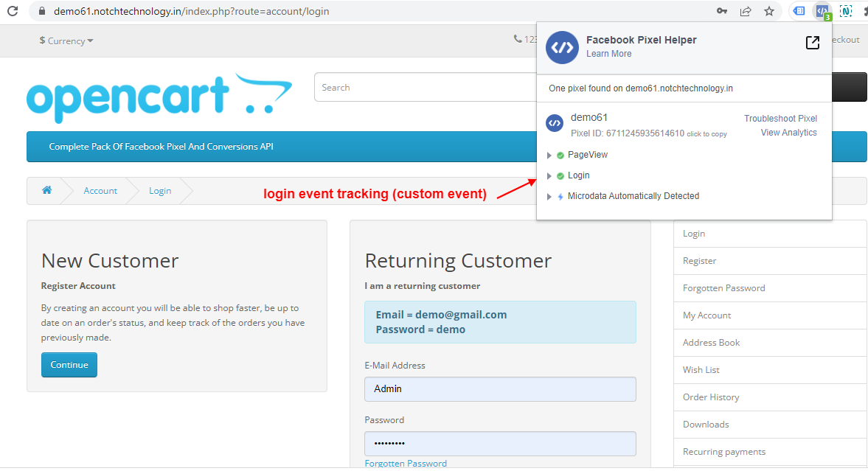The image size is (868, 471).
Task: Open the Facebook Pixel Helper extension icon
Action: [x=822, y=11]
